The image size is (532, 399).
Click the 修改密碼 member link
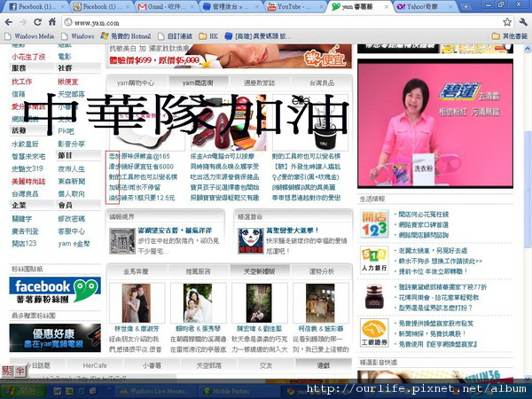(x=71, y=218)
